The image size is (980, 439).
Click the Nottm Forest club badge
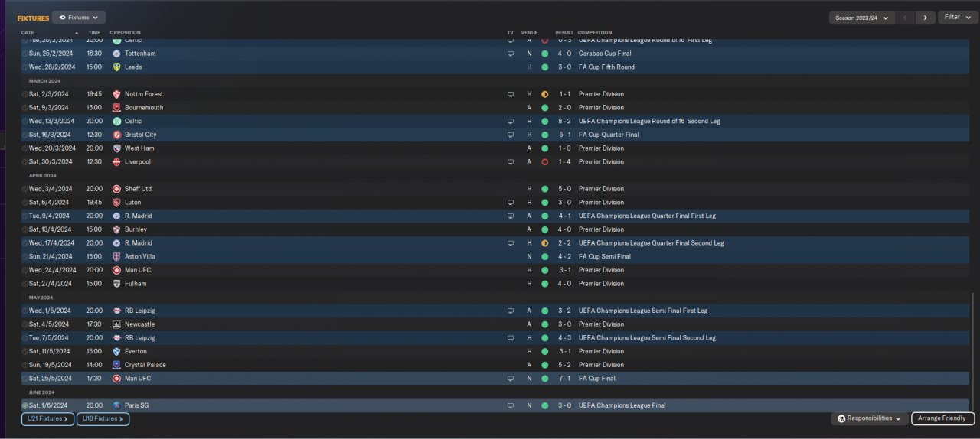click(116, 94)
